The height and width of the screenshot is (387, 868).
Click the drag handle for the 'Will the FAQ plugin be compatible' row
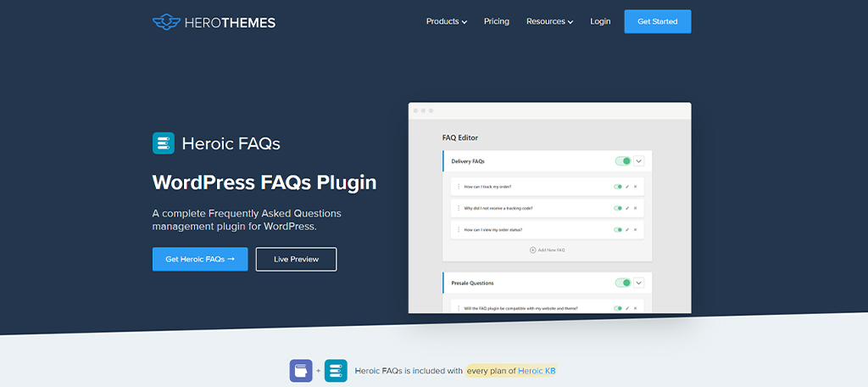click(459, 308)
